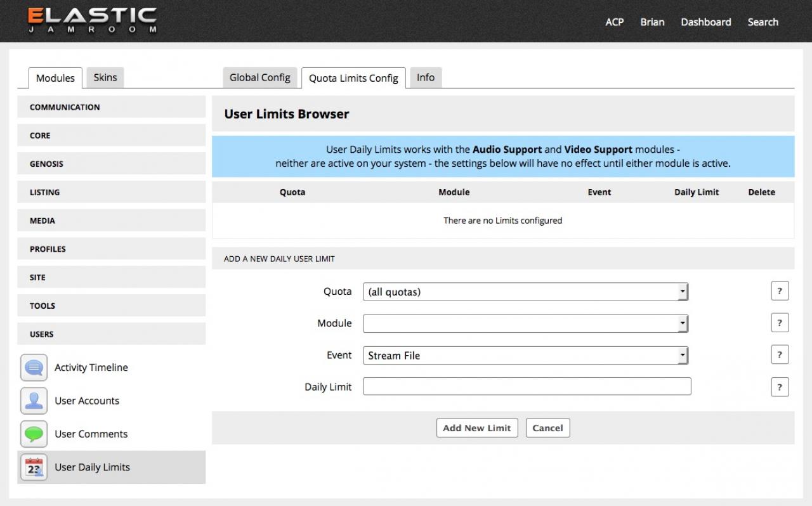
Task: Click the Activity Timeline speech bubble icon
Action: point(34,368)
